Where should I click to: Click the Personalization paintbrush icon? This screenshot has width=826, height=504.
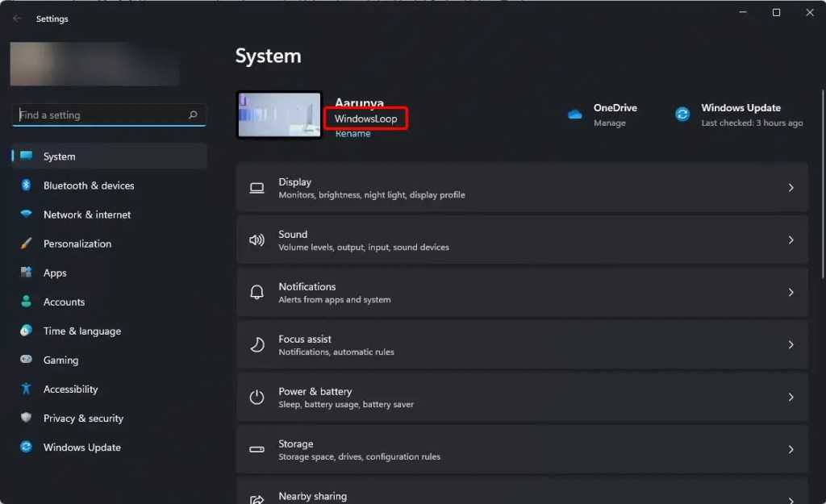(27, 244)
